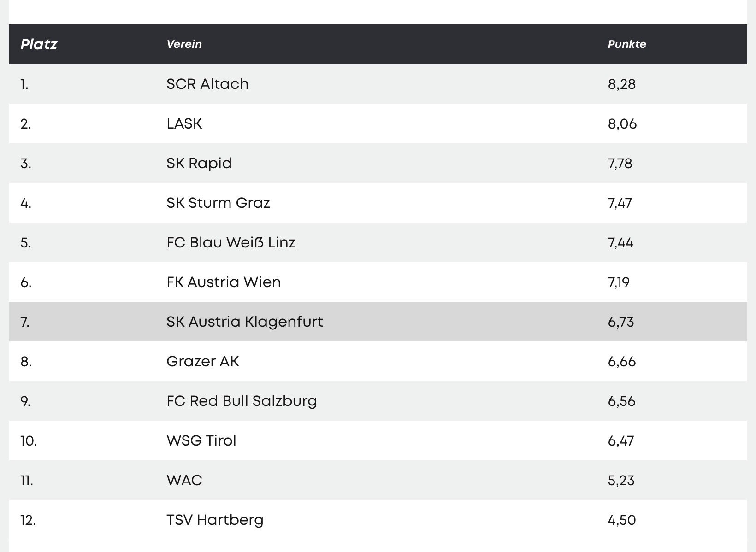Viewport: 756px width, 552px height.
Task: Click the 4,50 points value
Action: [x=621, y=520]
